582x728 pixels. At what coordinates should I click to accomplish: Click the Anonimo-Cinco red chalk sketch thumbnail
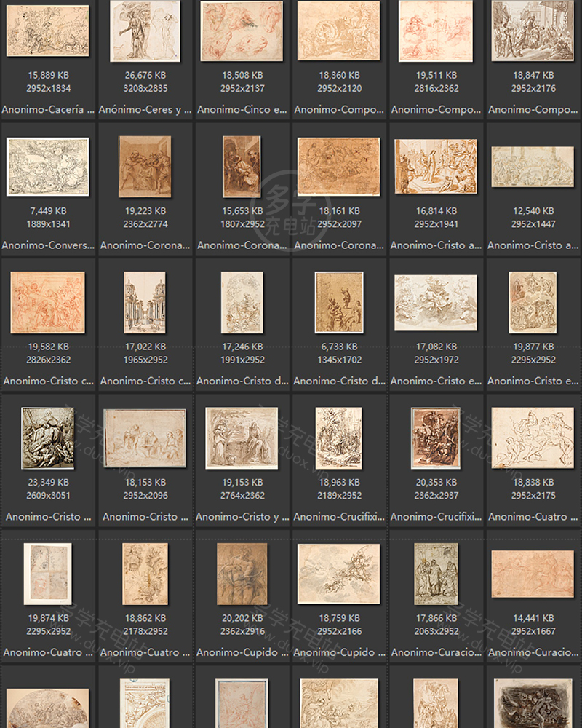coord(242,31)
